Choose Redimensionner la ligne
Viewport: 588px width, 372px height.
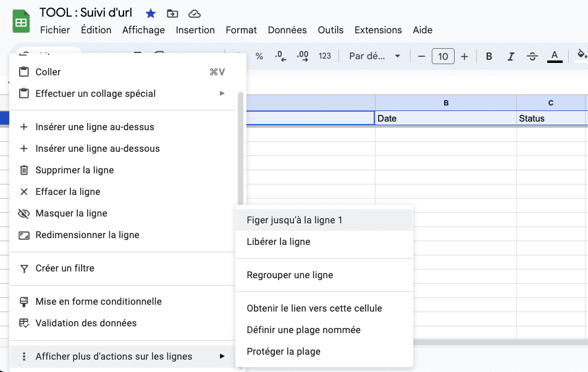tap(123, 235)
